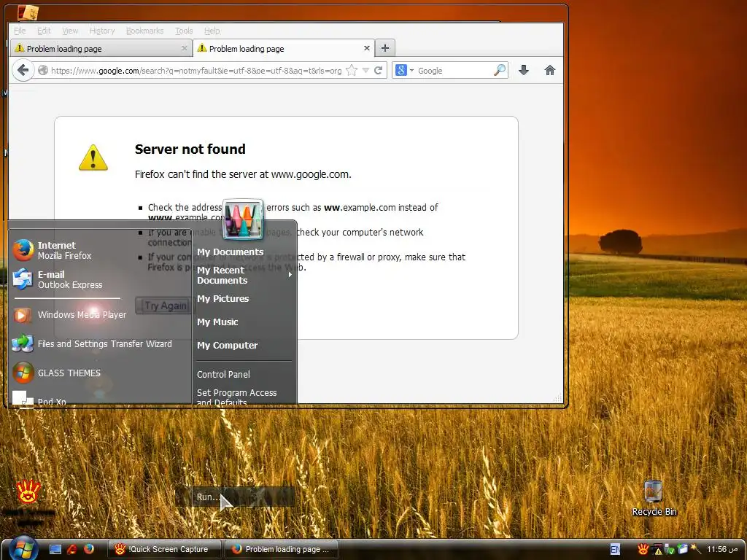Click the crayons user picture in Start menu

click(x=243, y=219)
